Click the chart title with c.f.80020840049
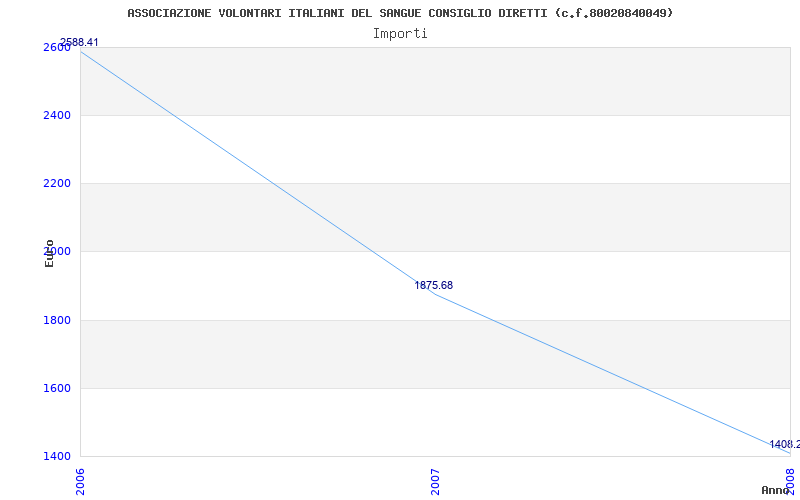The width and height of the screenshot is (800, 500). (x=400, y=13)
